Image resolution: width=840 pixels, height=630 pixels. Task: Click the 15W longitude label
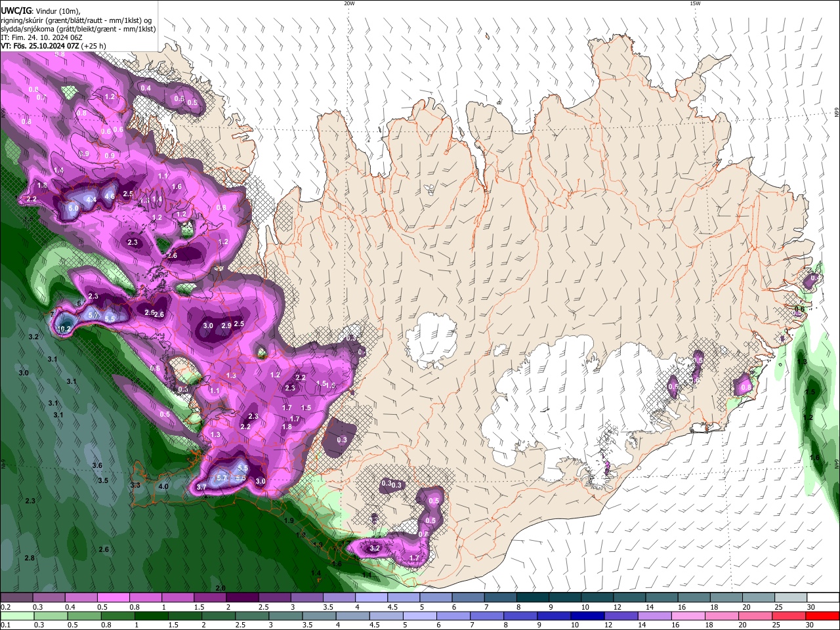(695, 3)
